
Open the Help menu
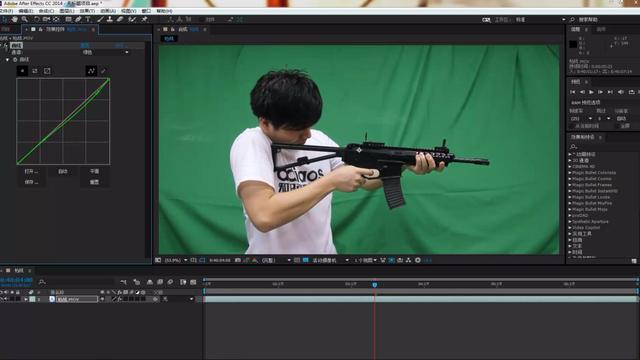[x=164, y=11]
